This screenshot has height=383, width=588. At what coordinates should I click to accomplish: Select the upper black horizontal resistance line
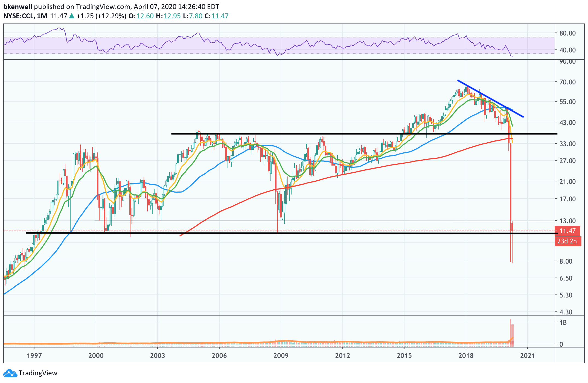[x=301, y=134]
